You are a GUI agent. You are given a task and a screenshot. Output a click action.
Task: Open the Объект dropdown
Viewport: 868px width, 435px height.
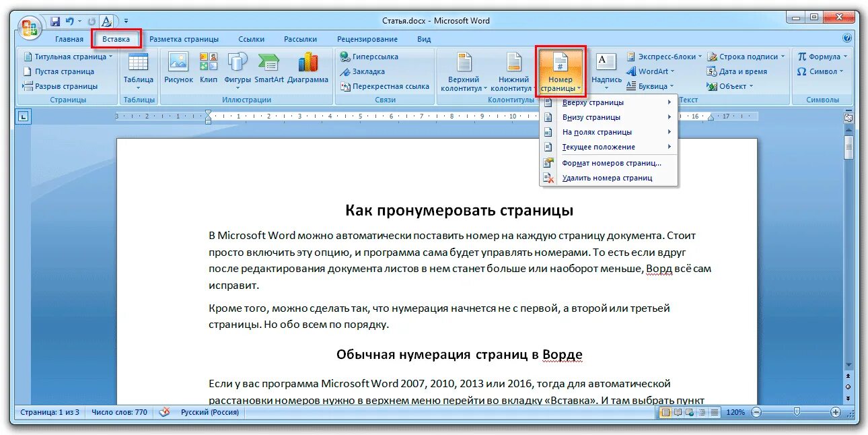coord(731,86)
